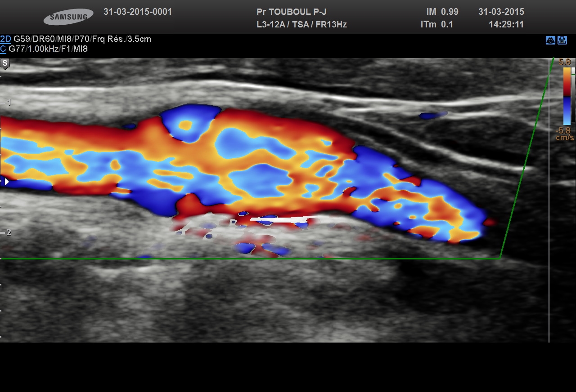This screenshot has width=576, height=392.
Task: Click the blue 'M' mode icon
Action: coord(562,40)
